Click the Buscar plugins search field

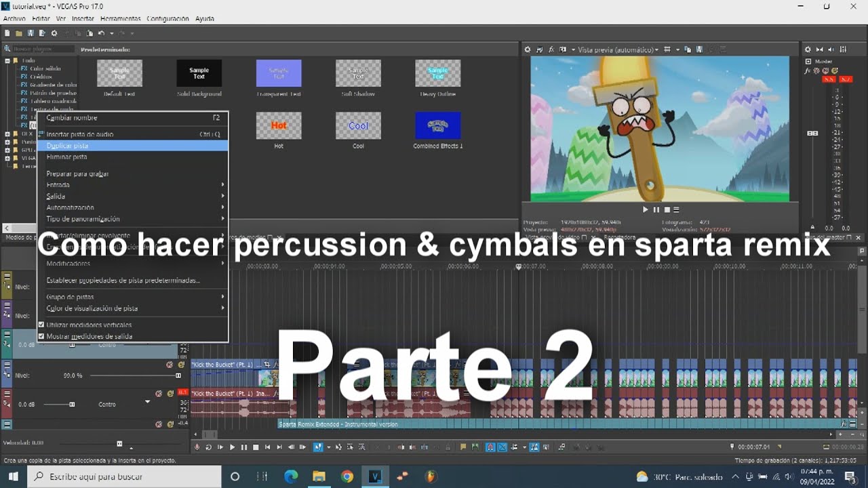[x=43, y=49]
